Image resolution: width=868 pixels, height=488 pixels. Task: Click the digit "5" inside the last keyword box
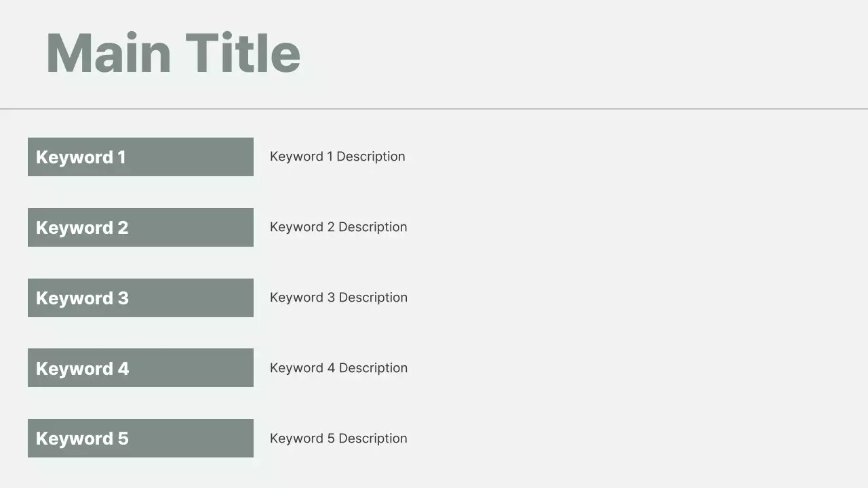(x=123, y=439)
